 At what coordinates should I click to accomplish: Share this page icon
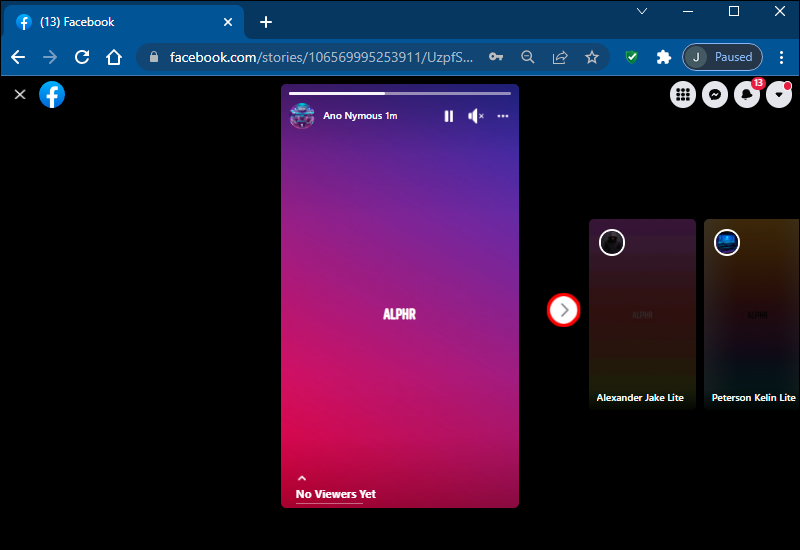coord(560,57)
